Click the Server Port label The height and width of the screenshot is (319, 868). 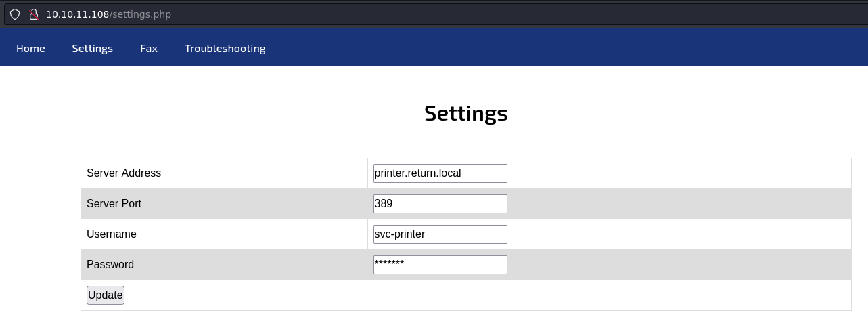click(x=114, y=204)
